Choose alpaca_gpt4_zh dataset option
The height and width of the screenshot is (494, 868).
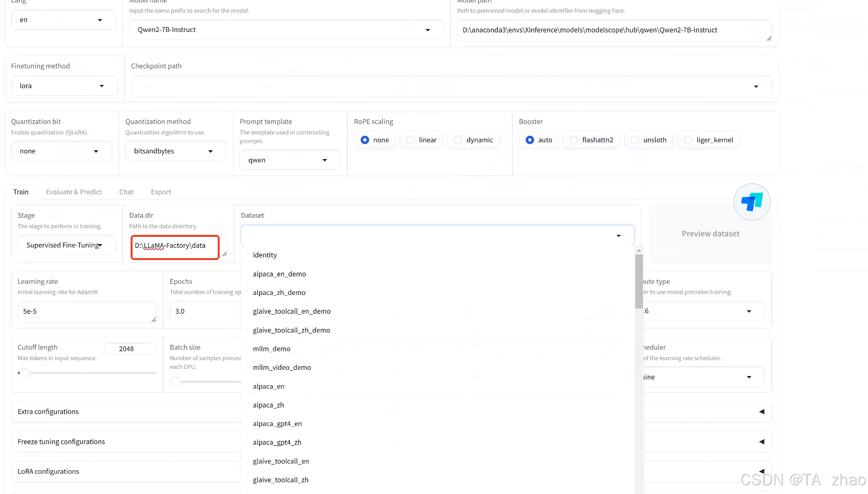click(x=438, y=442)
